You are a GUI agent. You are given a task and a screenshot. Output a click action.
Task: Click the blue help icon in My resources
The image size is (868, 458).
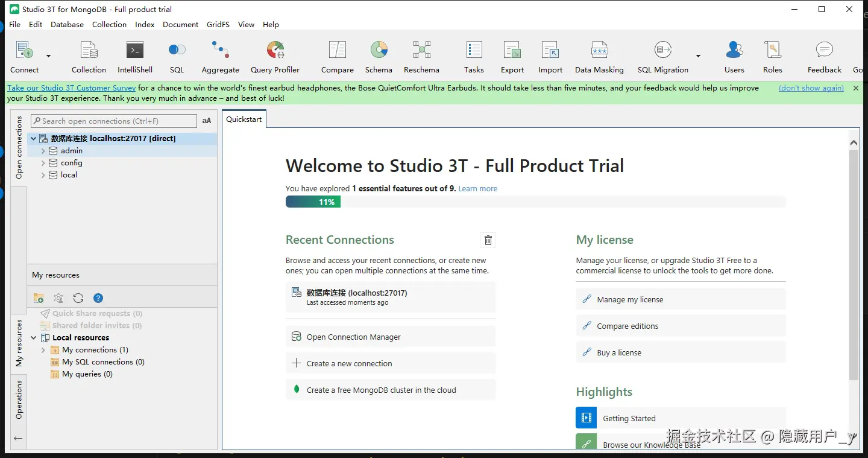point(98,298)
